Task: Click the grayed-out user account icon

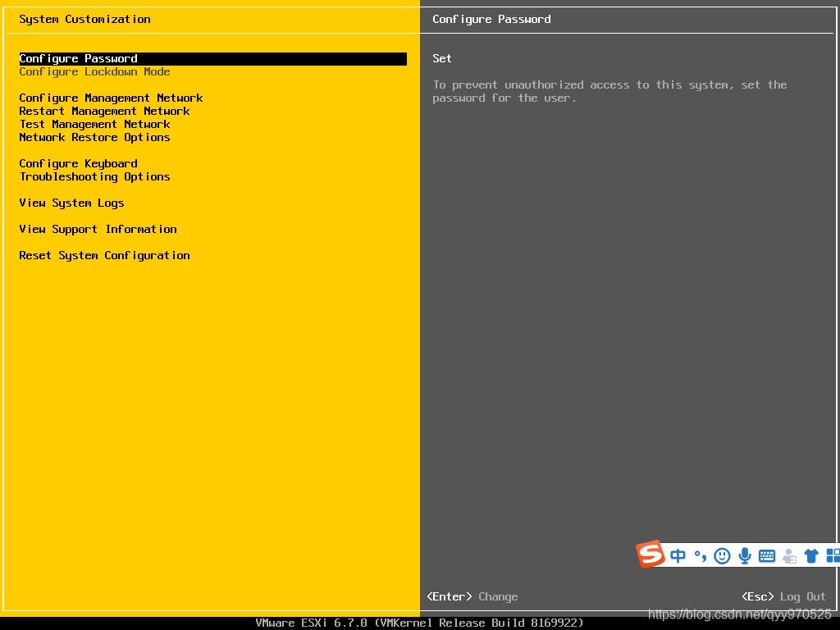Action: coord(789,556)
